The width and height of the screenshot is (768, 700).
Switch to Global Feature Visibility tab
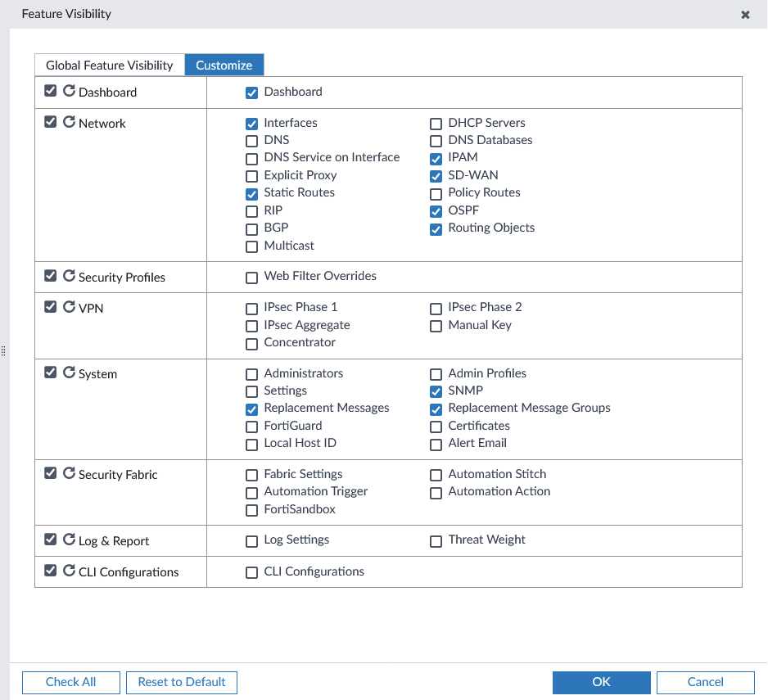pos(109,65)
